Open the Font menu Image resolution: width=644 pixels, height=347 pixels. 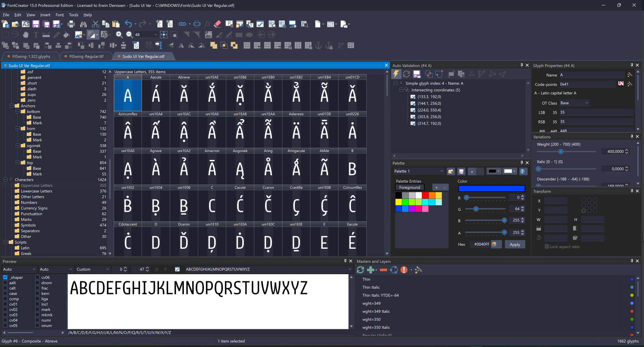[x=59, y=15]
